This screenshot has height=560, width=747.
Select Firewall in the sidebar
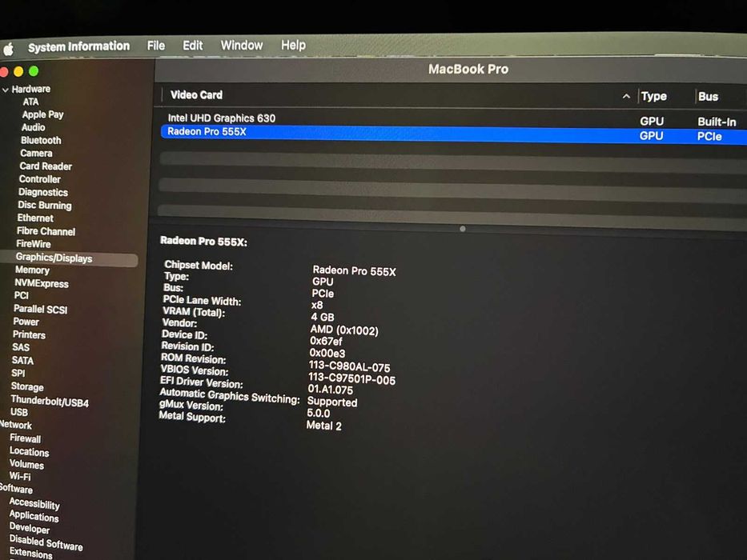(26, 438)
